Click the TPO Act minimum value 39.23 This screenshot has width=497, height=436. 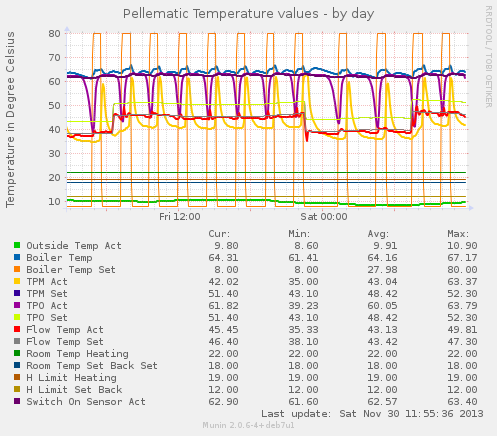click(303, 306)
